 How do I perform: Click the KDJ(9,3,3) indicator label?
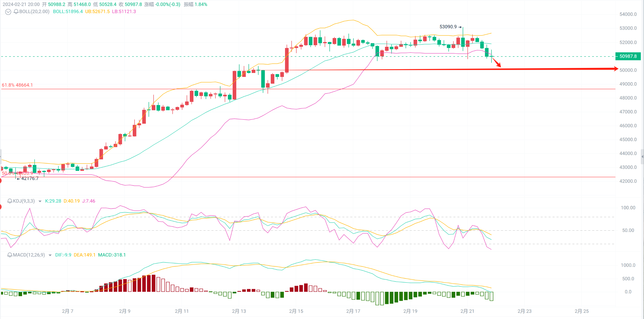pos(24,201)
